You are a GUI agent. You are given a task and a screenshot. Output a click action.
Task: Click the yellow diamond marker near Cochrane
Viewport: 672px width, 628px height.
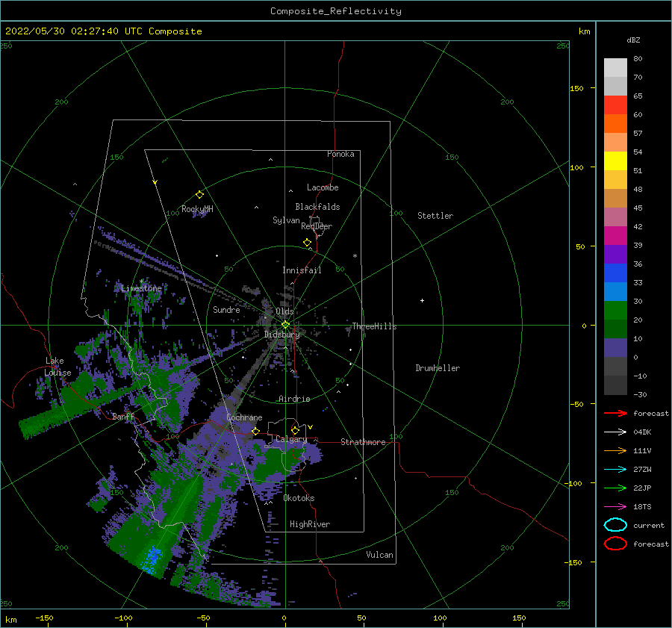pyautogui.click(x=255, y=431)
